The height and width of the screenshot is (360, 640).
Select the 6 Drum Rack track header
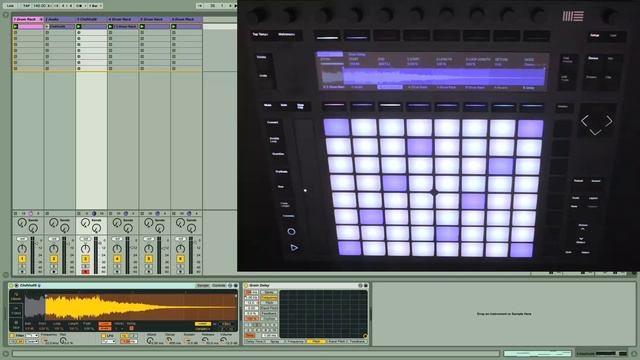186,19
